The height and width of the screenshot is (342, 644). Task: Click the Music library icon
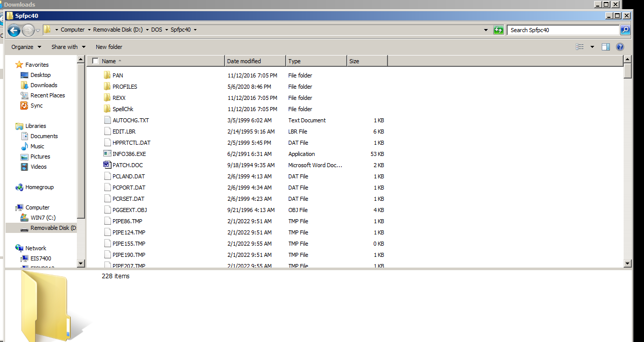(24, 146)
